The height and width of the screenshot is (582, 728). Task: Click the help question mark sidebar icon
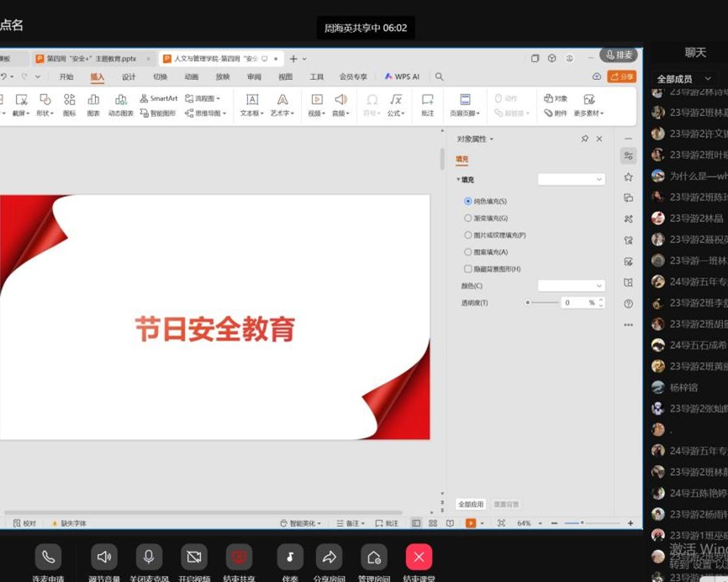point(628,304)
